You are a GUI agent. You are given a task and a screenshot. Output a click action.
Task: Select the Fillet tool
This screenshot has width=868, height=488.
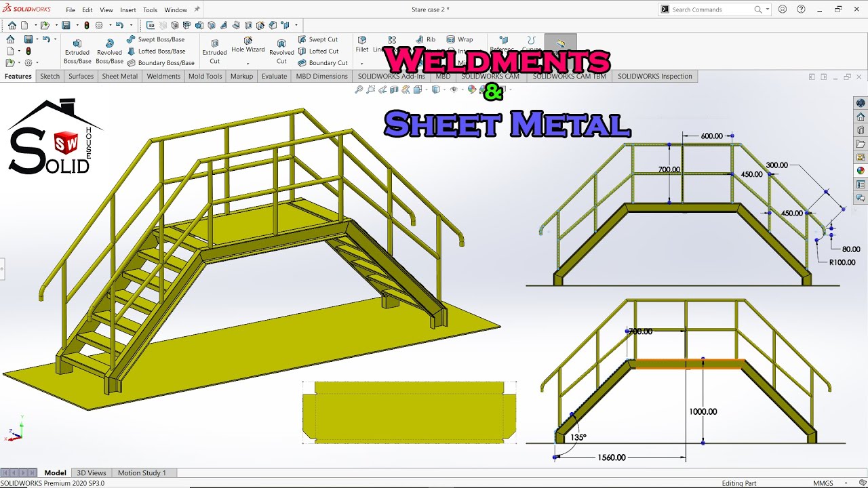click(362, 45)
